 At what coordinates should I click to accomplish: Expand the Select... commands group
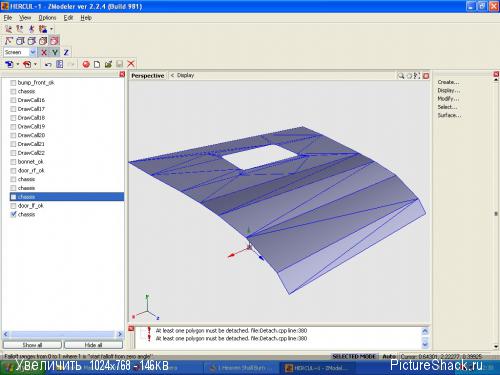click(447, 107)
